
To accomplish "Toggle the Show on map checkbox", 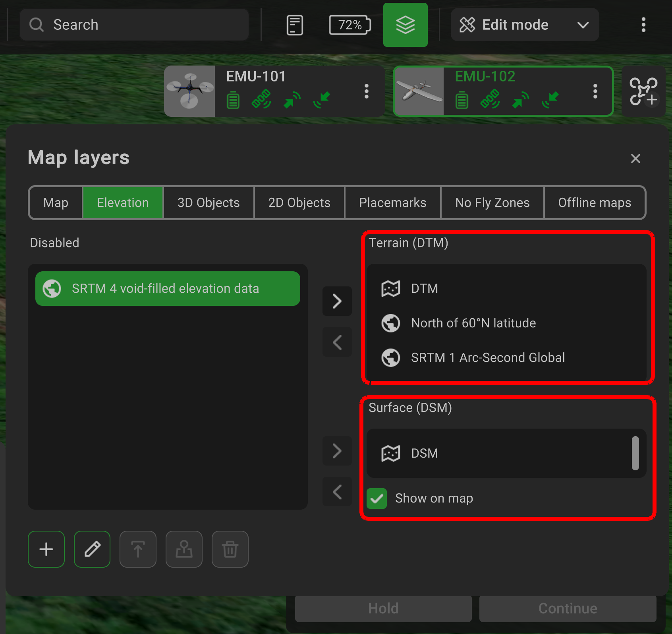I will (377, 498).
